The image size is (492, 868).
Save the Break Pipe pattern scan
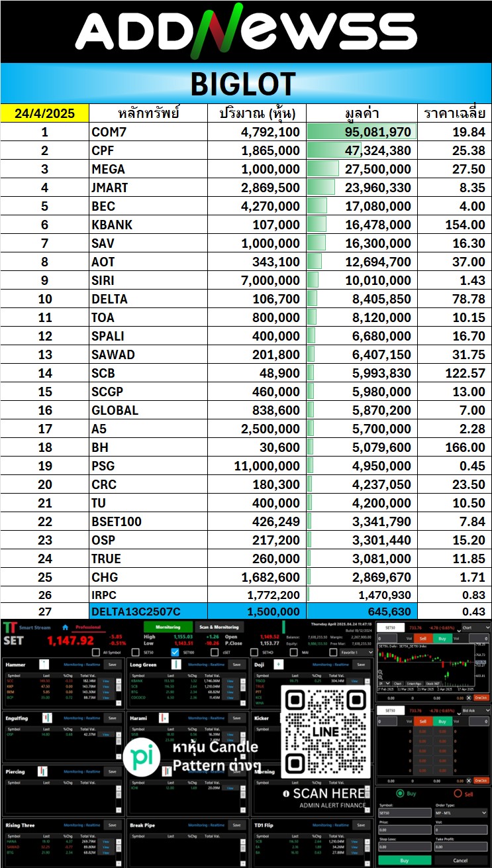236,825
